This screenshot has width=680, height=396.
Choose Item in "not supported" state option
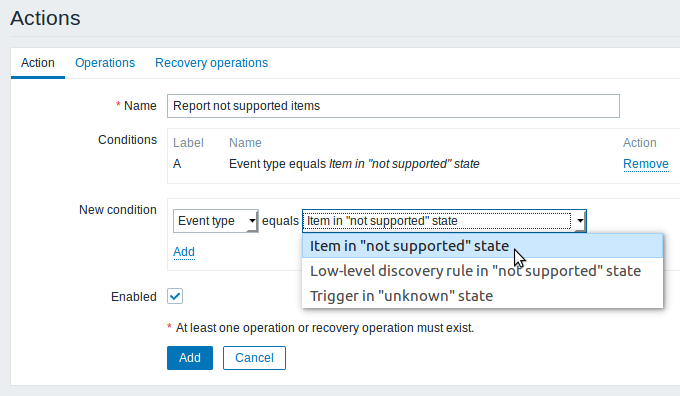[x=483, y=246]
